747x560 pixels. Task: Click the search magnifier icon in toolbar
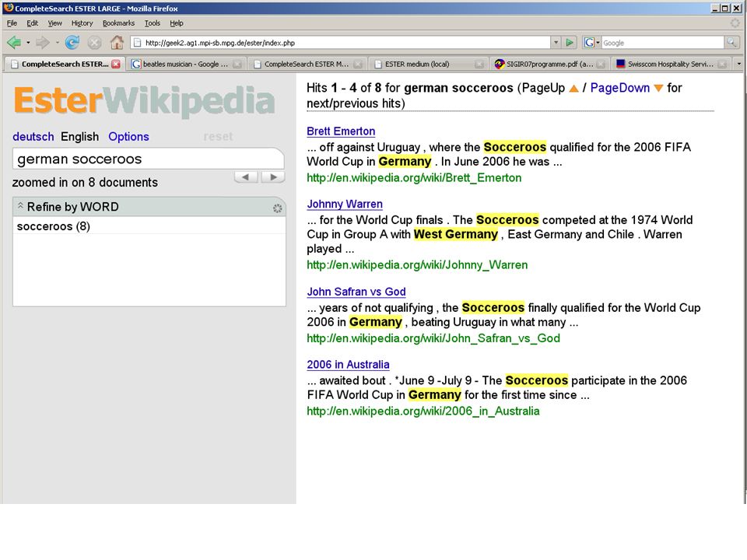(731, 43)
